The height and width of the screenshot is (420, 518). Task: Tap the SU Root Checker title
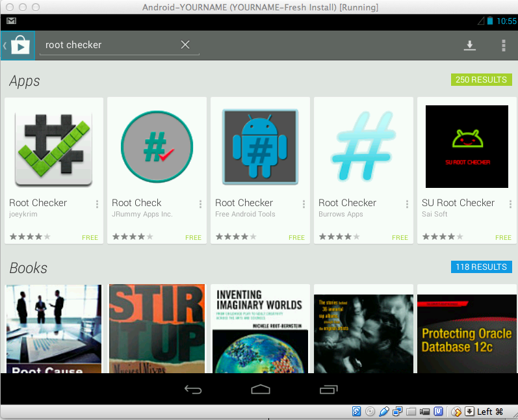(x=458, y=203)
